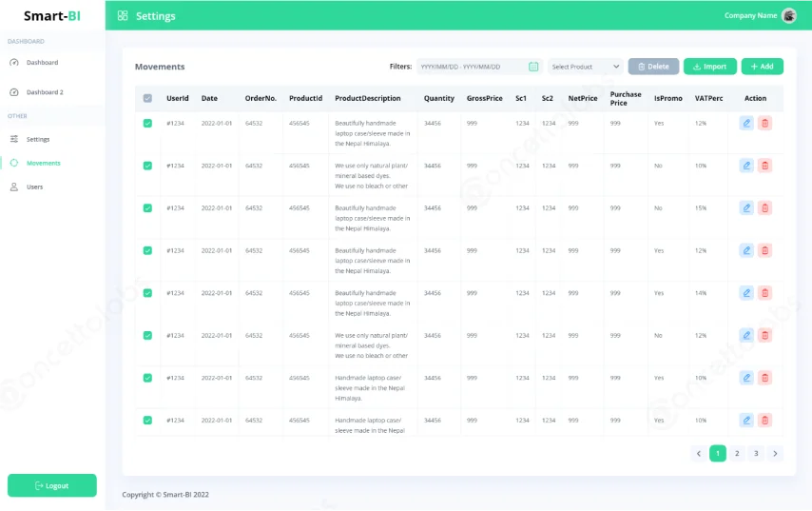The height and width of the screenshot is (511, 812).
Task: Click the edit pencil icon in the last row
Action: tap(746, 420)
